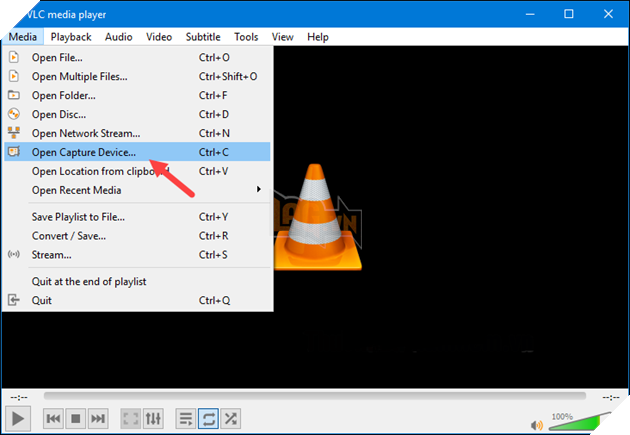The width and height of the screenshot is (630, 435).
Task: Click the remaining time label on the right
Action: (611, 397)
